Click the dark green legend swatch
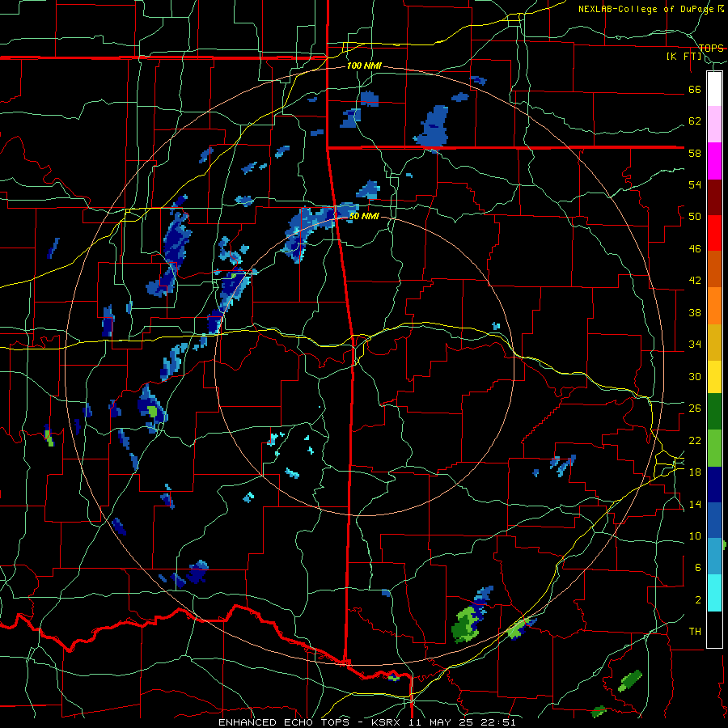 714,412
